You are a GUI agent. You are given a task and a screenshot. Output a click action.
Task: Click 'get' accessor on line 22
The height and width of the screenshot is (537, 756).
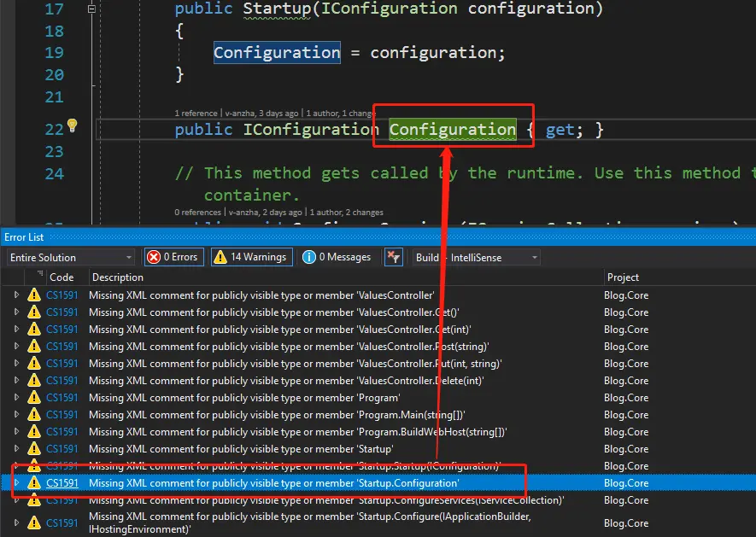click(560, 130)
